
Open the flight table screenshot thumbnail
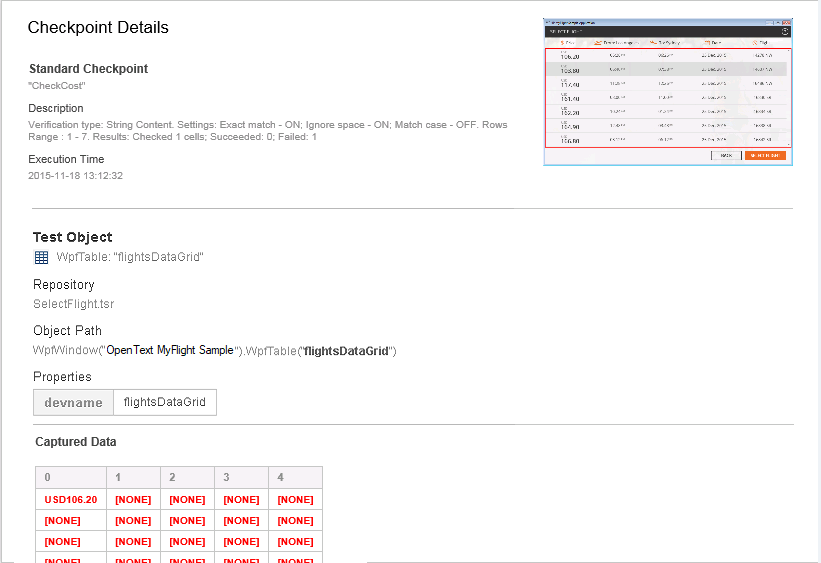pos(667,91)
